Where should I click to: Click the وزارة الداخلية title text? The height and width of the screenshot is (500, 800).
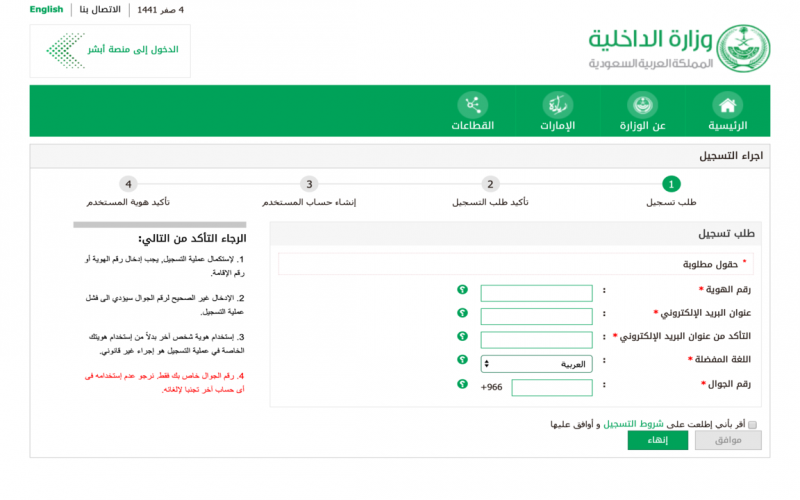(650, 40)
